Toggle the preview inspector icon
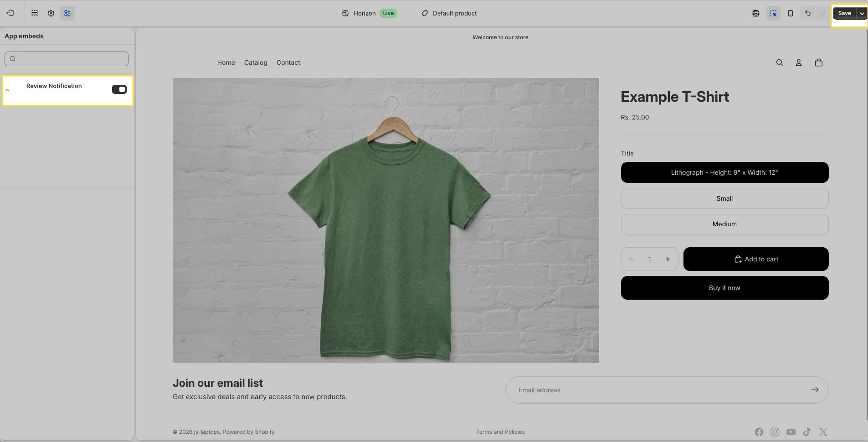868x442 pixels. point(773,13)
